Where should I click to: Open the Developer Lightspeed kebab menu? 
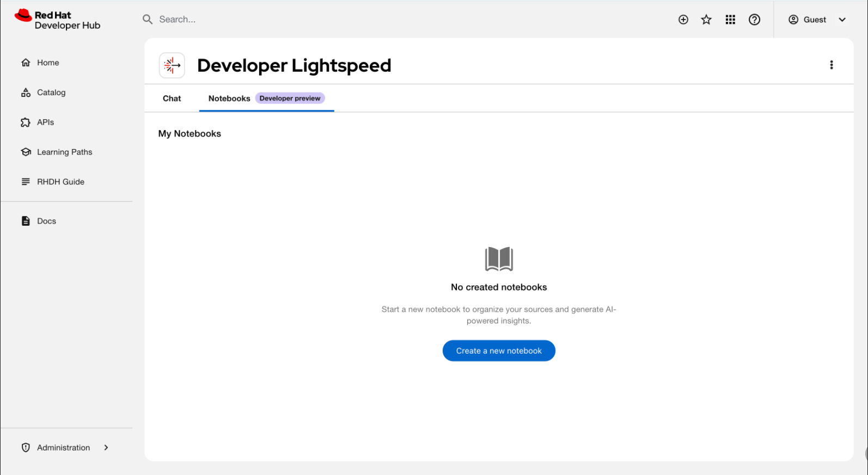832,65
